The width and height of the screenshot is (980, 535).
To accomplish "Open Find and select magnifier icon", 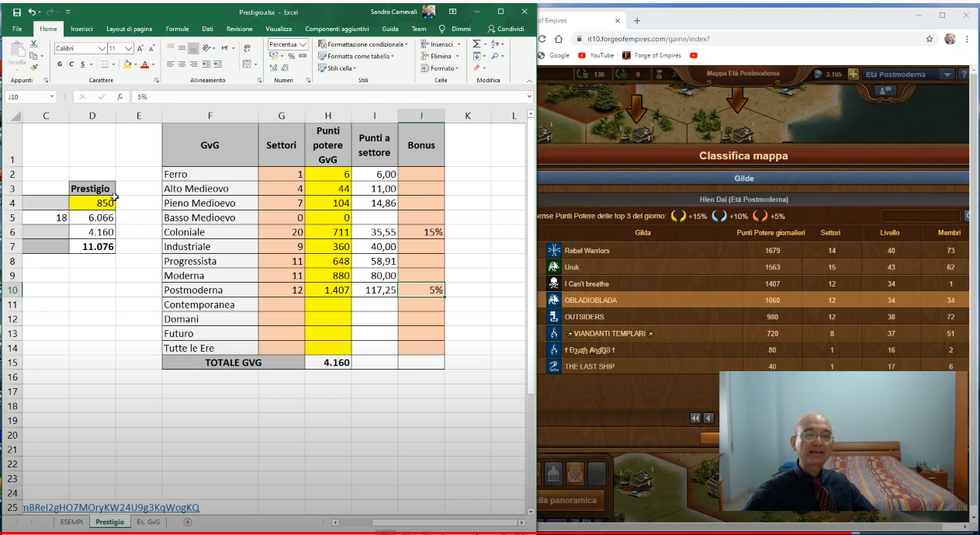I will [x=497, y=56].
